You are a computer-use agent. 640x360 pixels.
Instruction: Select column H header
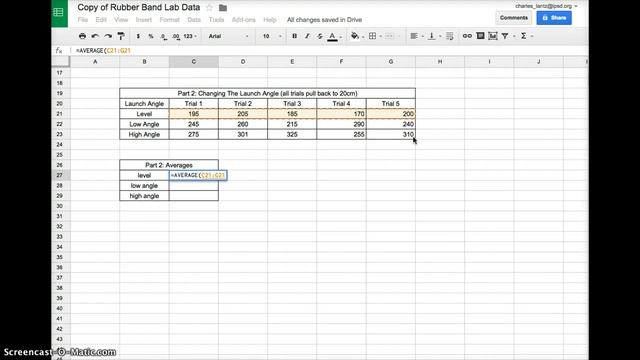pos(440,62)
